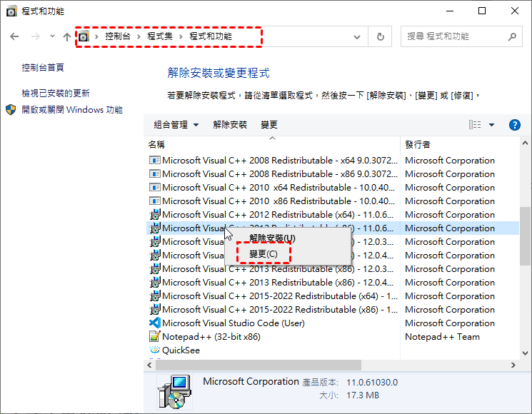Screen dimensions: 532x414
Task: Click the shield icon beside Windows features
Action: point(11,110)
